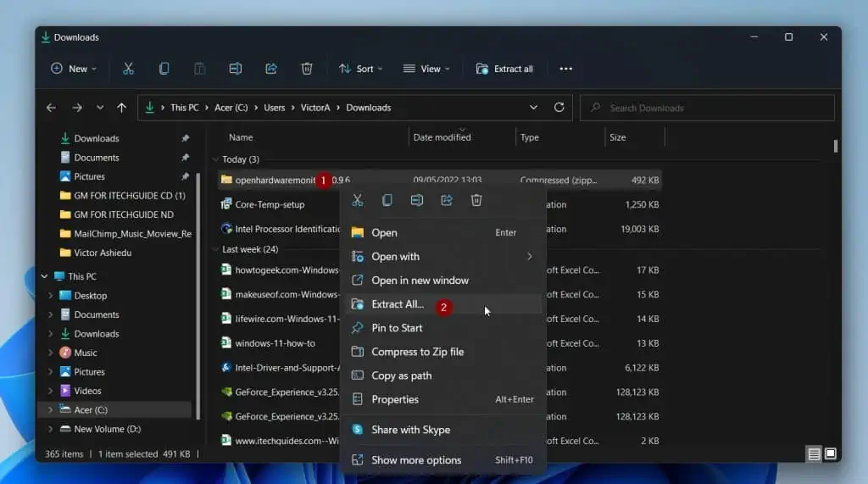Screen dimensions: 868x484
Task: Choose Pin to Start
Action: pyautogui.click(x=442, y=328)
